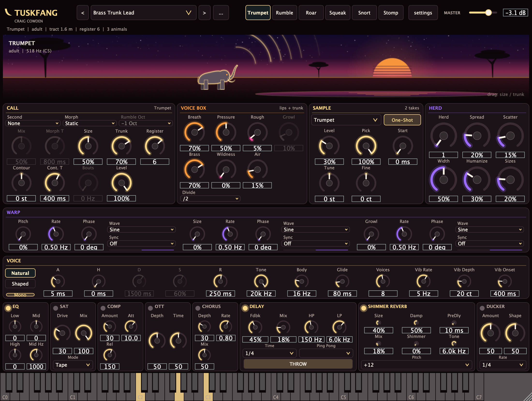Open the preset options ellipsis menu
Screen dimensions: 532x401
coord(221,13)
